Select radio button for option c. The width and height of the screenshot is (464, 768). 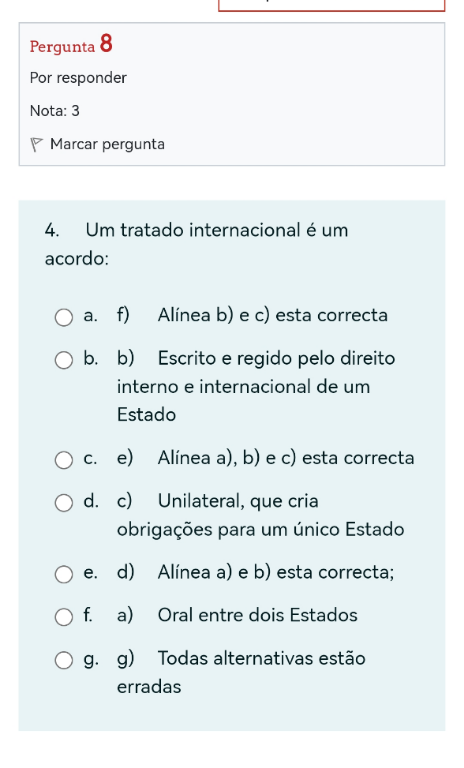pos(64,459)
